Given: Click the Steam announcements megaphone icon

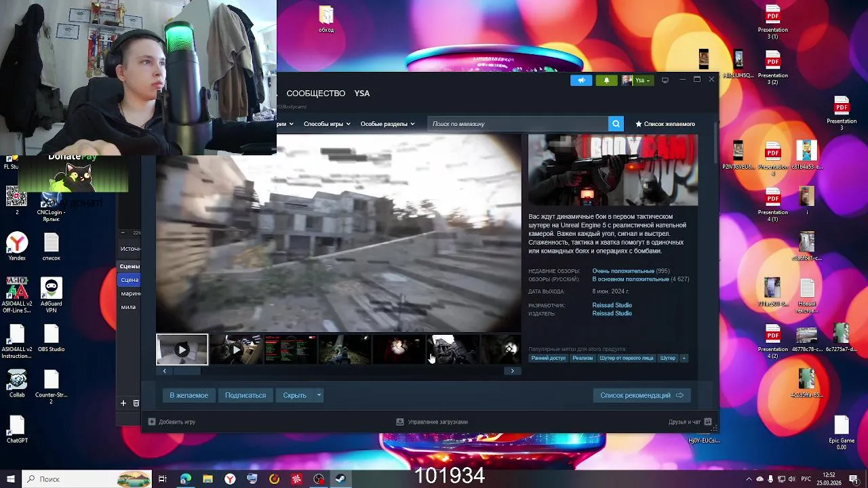Looking at the screenshot, I should 581,80.
